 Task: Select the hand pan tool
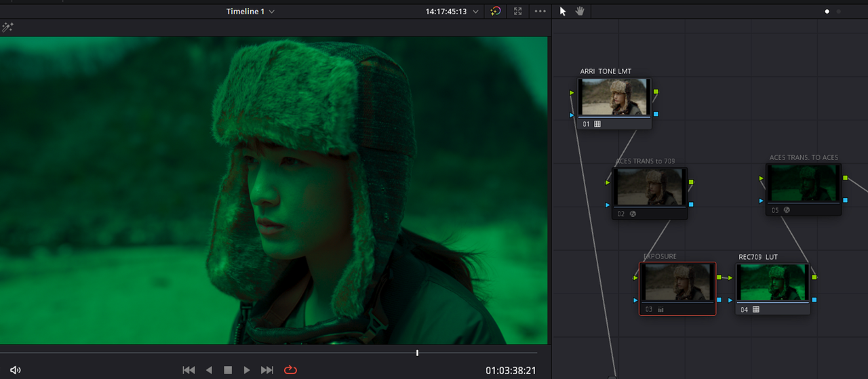coord(580,12)
